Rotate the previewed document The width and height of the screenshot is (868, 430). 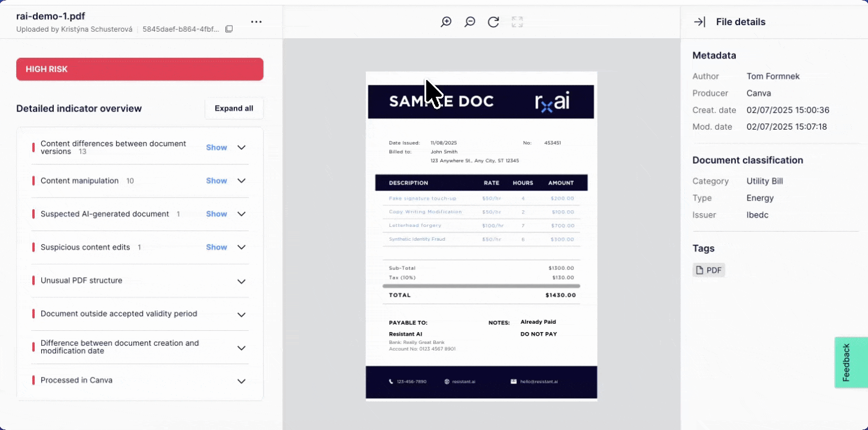point(493,21)
